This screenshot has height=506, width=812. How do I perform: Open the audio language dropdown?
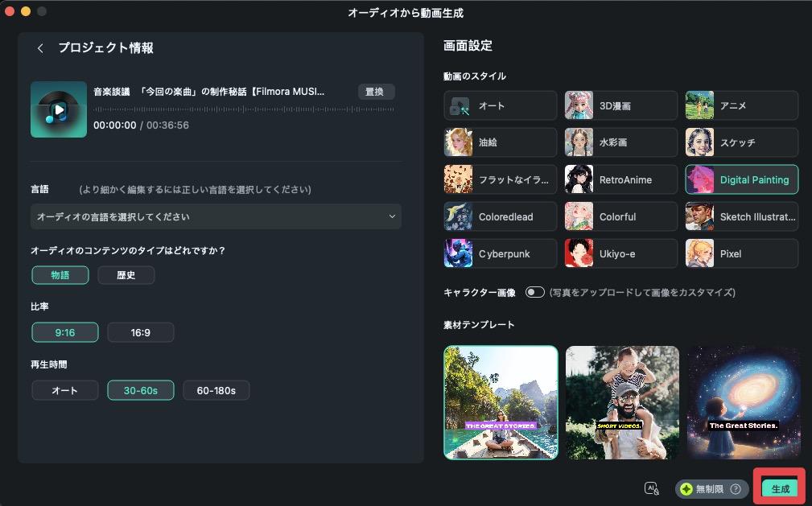coord(216,216)
